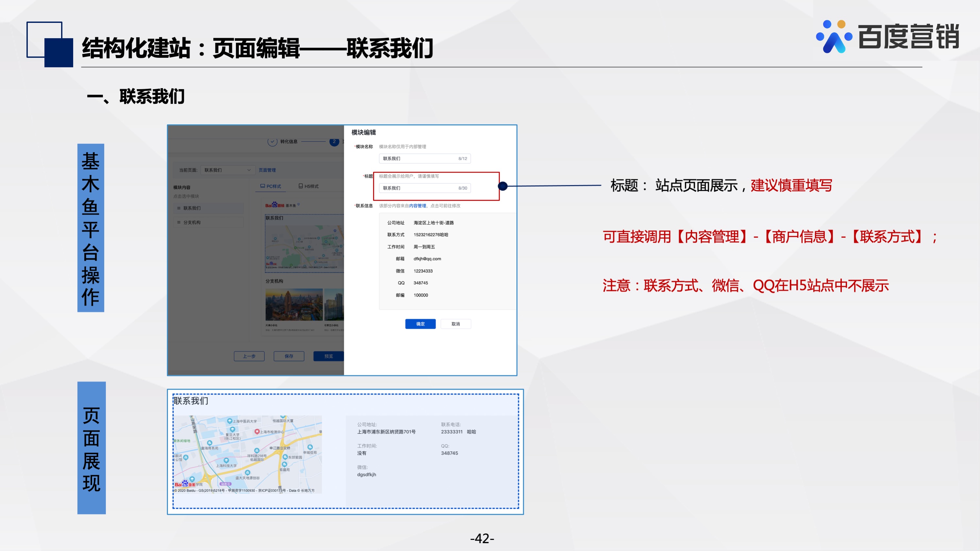Select 联系我们 module in 模块内容 list
Viewport: 980px width, 551px height.
pyautogui.click(x=208, y=208)
